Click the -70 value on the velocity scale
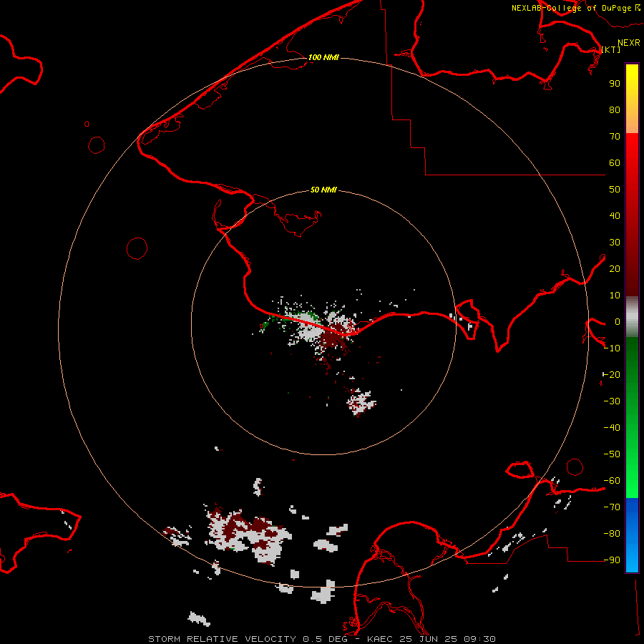The height and width of the screenshot is (644, 644). tap(612, 507)
